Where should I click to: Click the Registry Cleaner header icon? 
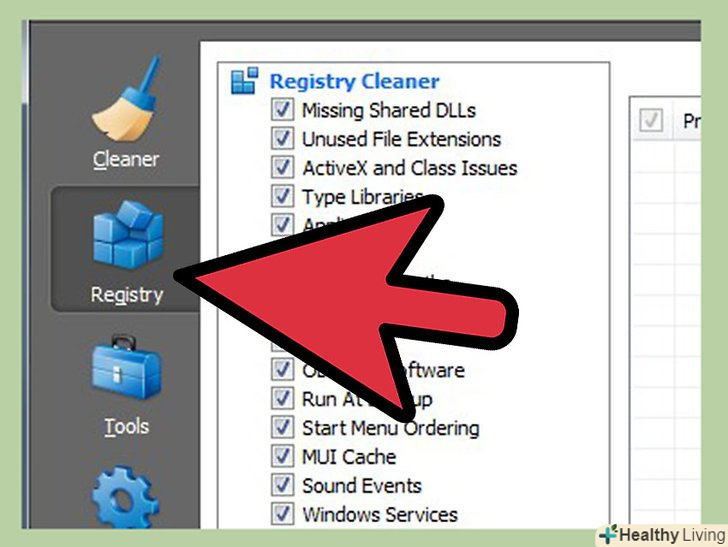click(244, 80)
